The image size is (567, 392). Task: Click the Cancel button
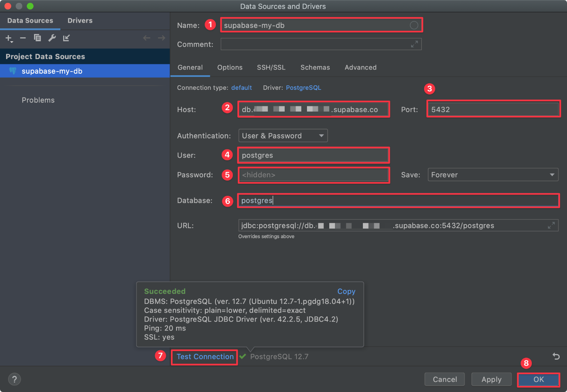445,379
